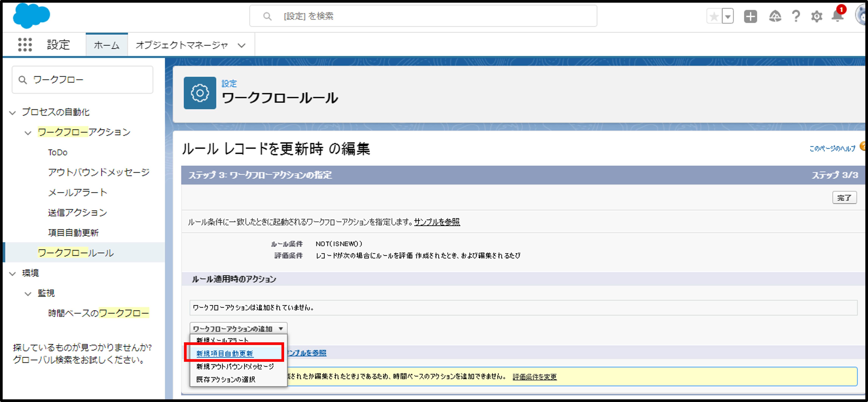This screenshot has width=868, height=402.
Task: Open the help question mark icon
Action: [795, 16]
